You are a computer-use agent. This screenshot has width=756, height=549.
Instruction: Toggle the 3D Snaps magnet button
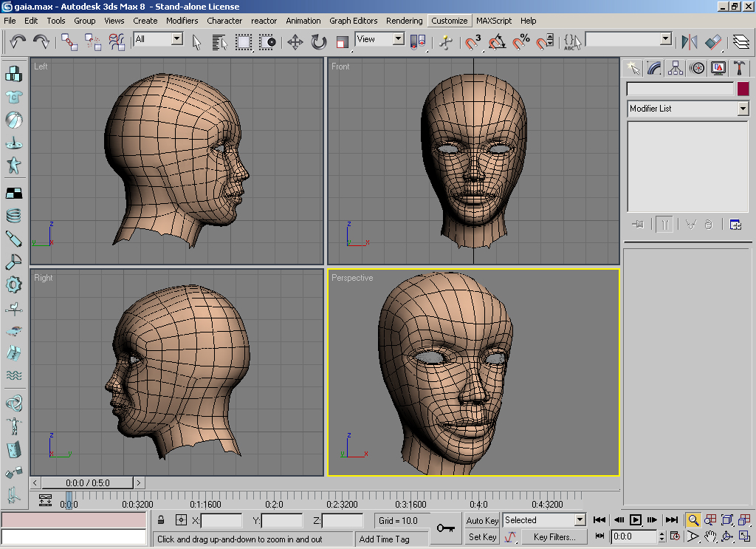coord(473,41)
